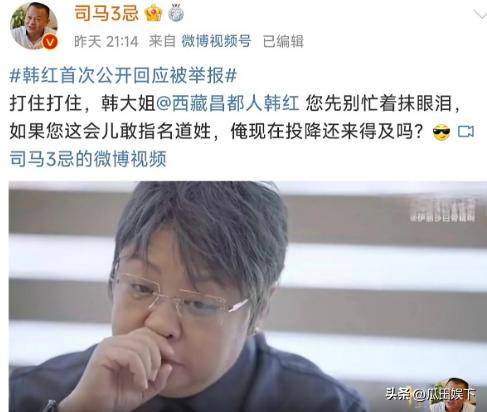Click the post text starting 打住打住
Image resolution: width=487 pixels, height=412 pixels.
coord(235,117)
